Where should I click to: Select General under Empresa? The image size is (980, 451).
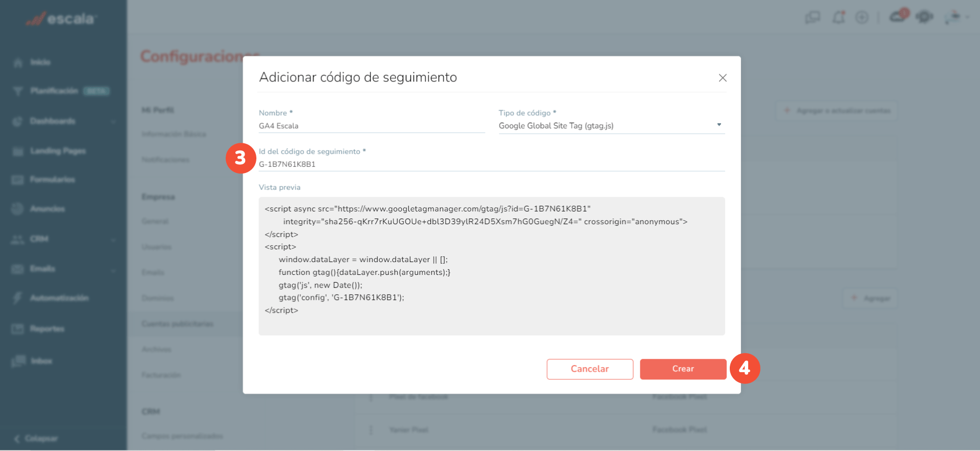point(155,221)
